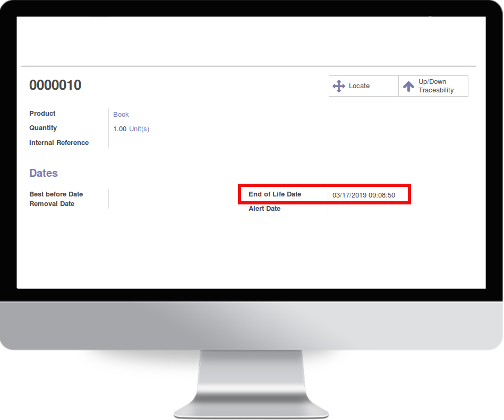Open Up/Down Traceability button label
Screen dimensions: 504x420
(436, 86)
